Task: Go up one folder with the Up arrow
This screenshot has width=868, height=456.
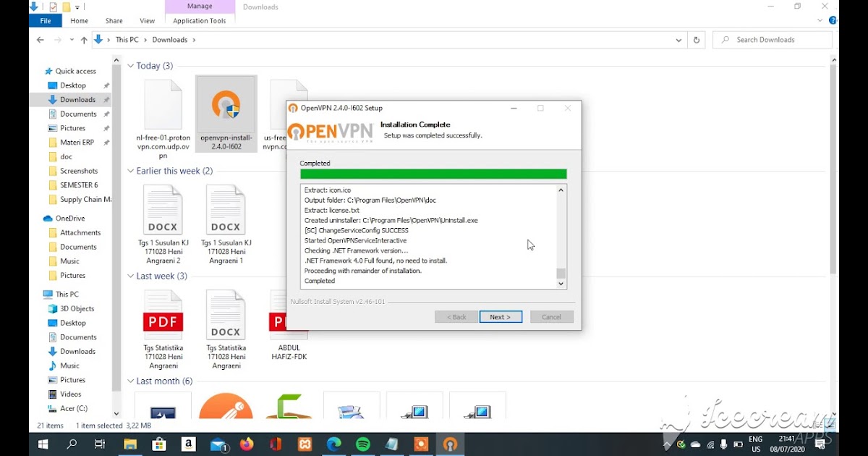Action: (x=84, y=40)
